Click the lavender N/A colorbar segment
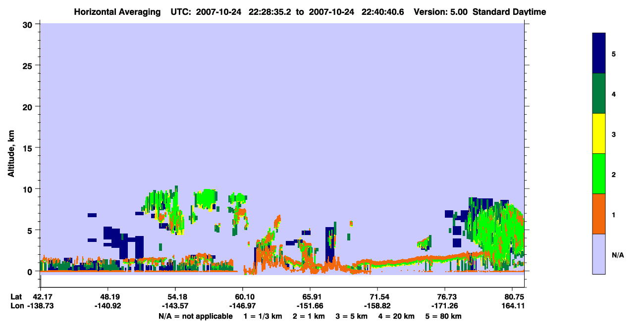This screenshot has height=330, width=644. pyautogui.click(x=599, y=254)
